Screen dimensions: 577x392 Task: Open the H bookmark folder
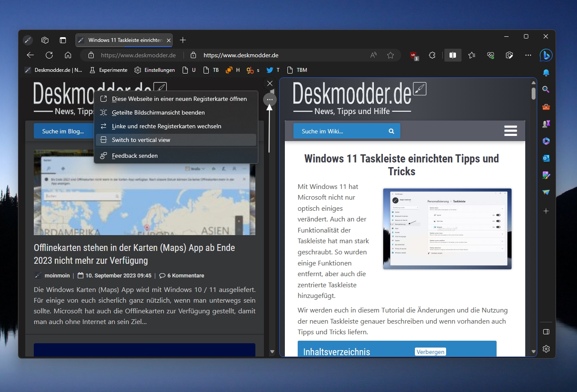coord(233,70)
